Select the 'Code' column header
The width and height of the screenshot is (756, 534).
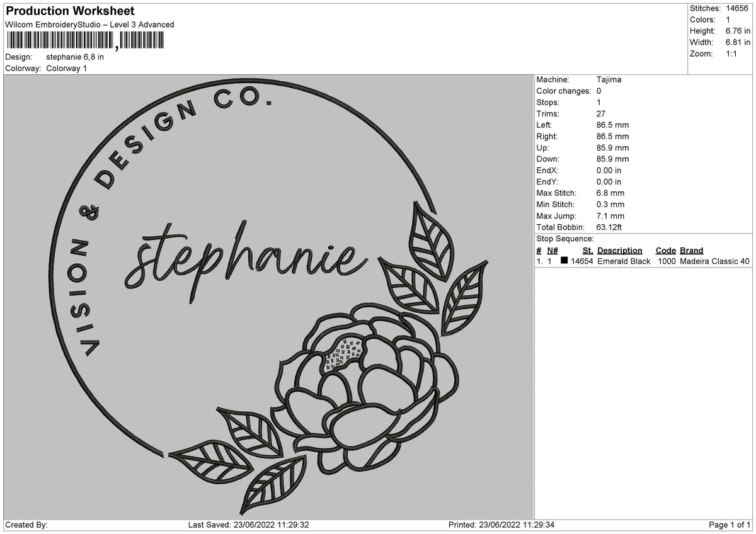[x=665, y=250]
